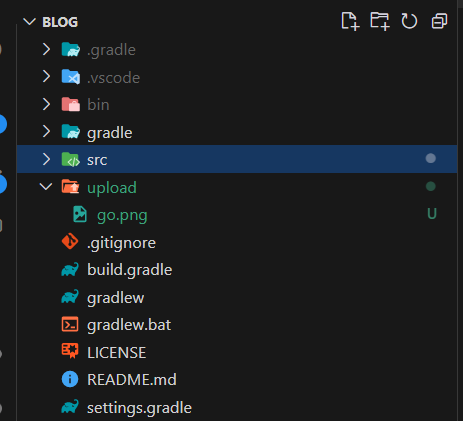Select the gradlew file

click(115, 297)
